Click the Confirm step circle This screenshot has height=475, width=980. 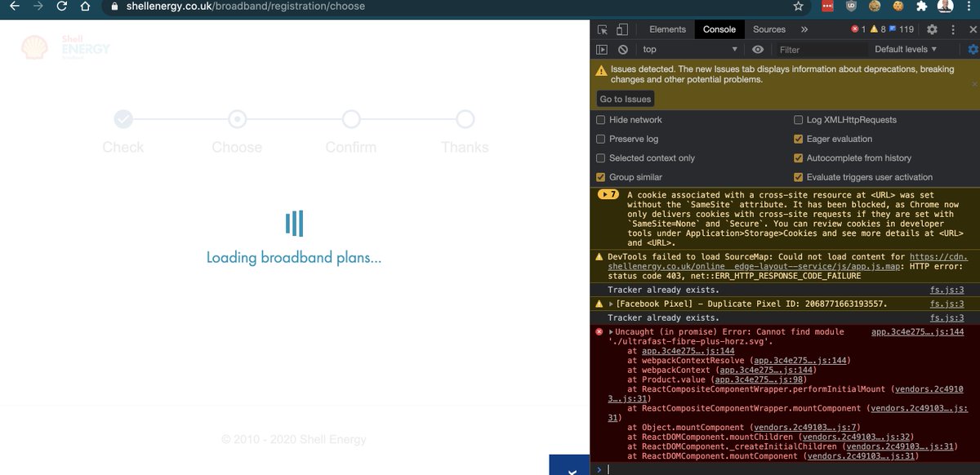click(x=351, y=120)
